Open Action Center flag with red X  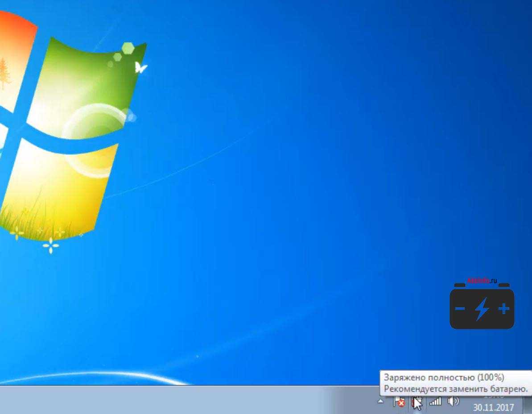click(398, 402)
